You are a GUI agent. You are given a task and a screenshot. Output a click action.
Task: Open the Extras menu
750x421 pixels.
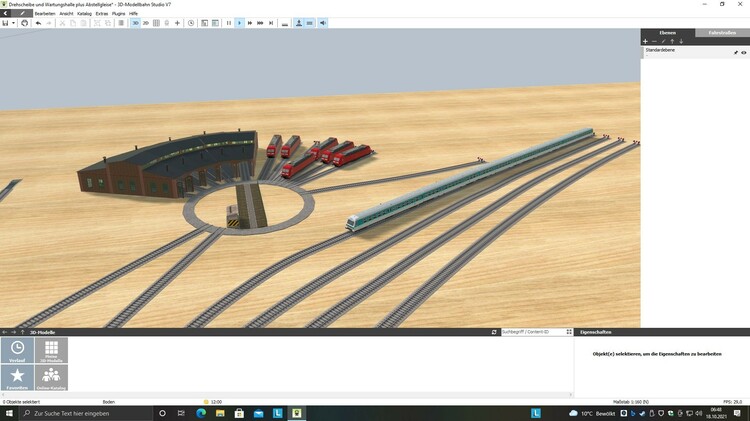pos(102,13)
